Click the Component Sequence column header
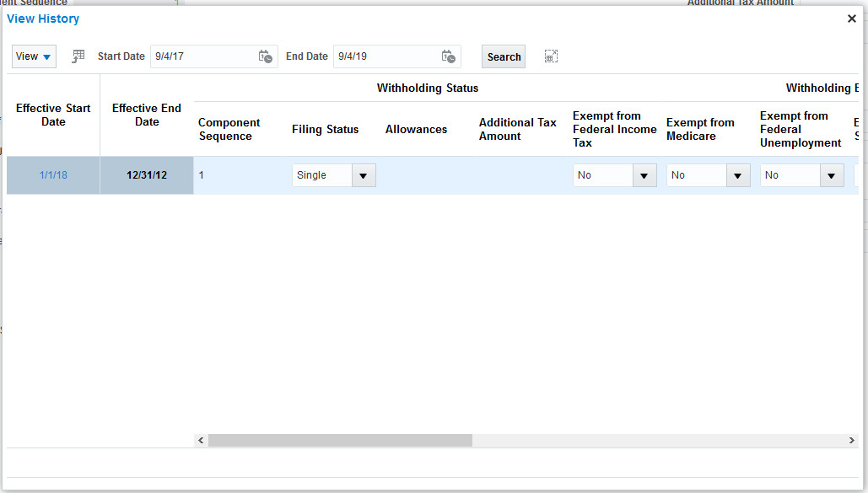868x493 pixels. [240, 129]
